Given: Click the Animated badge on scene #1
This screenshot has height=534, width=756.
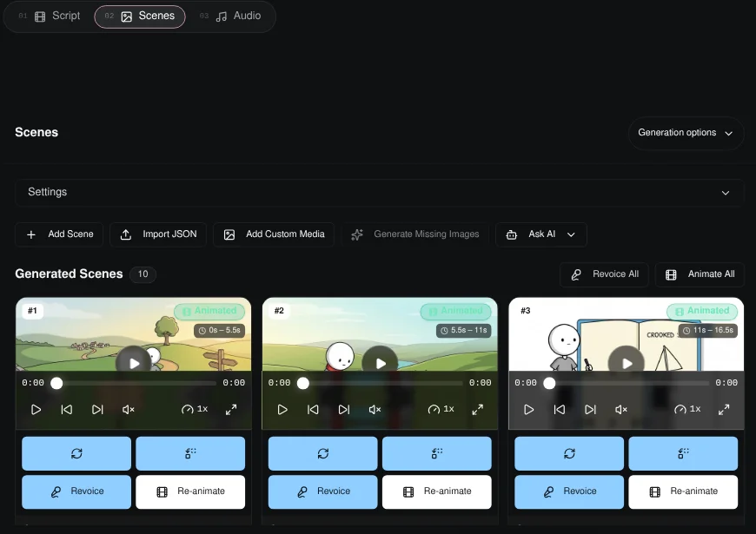Looking at the screenshot, I should coord(209,311).
